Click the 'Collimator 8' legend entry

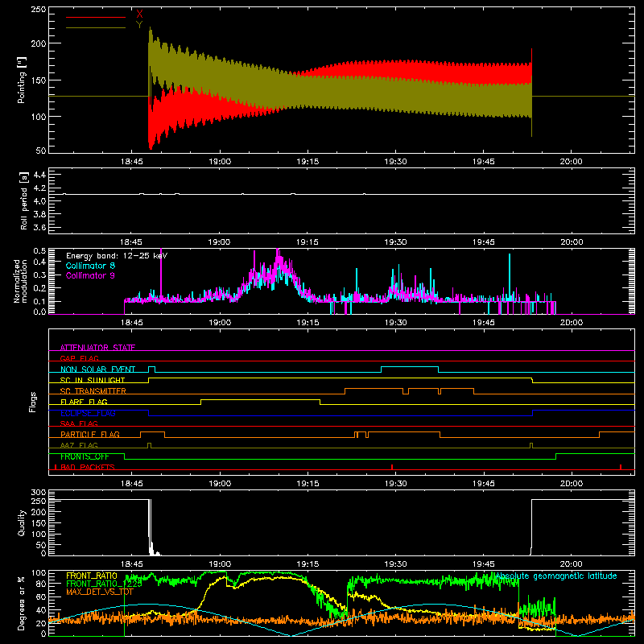90,266
